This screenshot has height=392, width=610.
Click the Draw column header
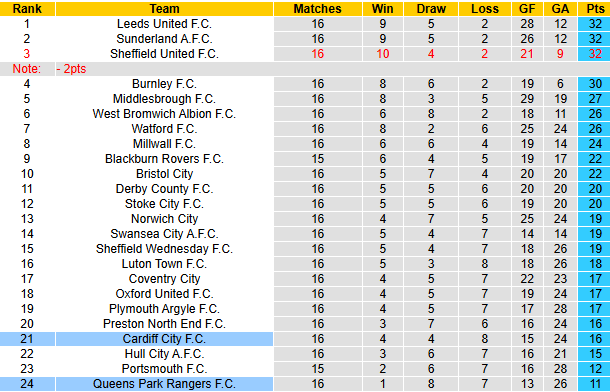431,9
